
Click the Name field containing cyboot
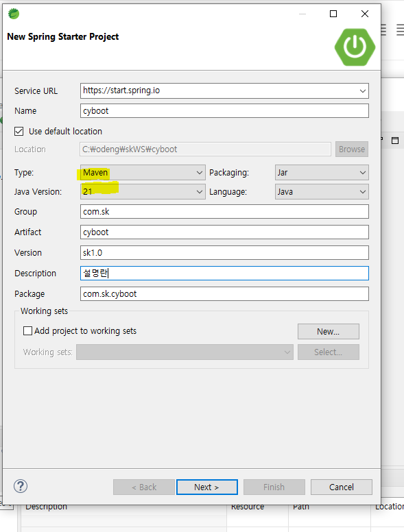224,111
